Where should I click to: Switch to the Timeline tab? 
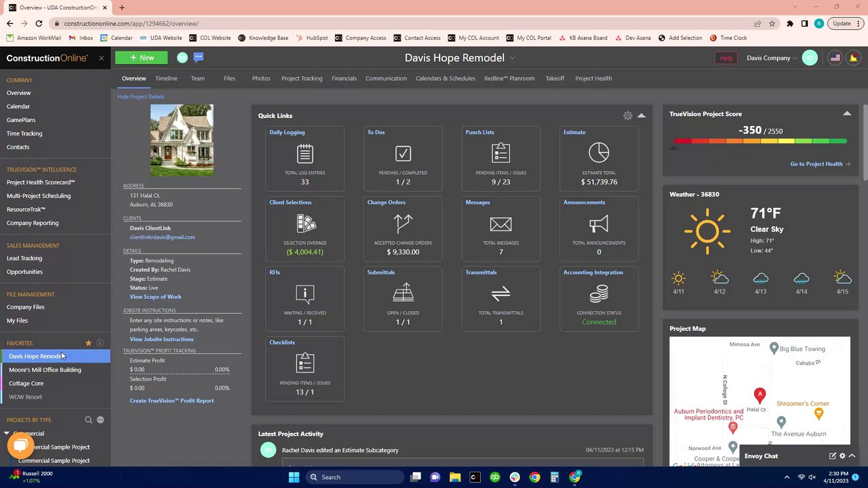tap(166, 79)
